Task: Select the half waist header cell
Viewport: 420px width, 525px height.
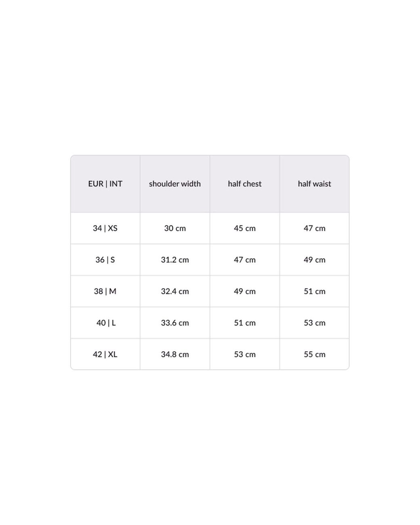Action: (x=315, y=184)
